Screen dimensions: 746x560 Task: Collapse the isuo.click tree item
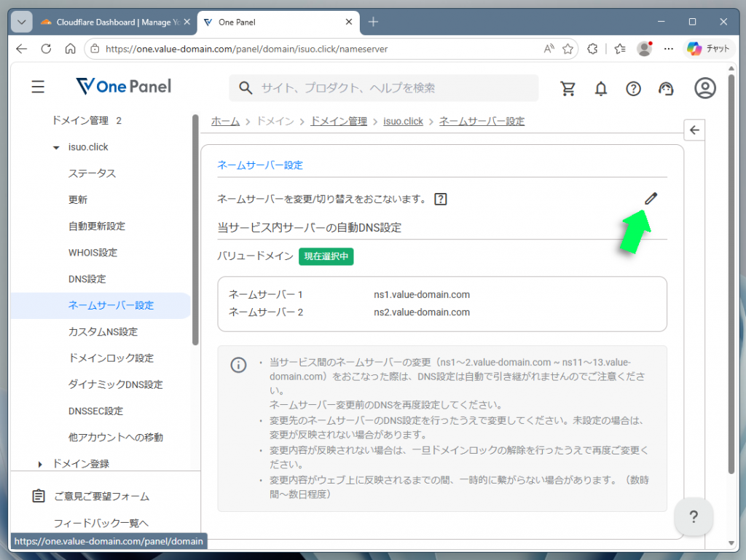pyautogui.click(x=56, y=147)
